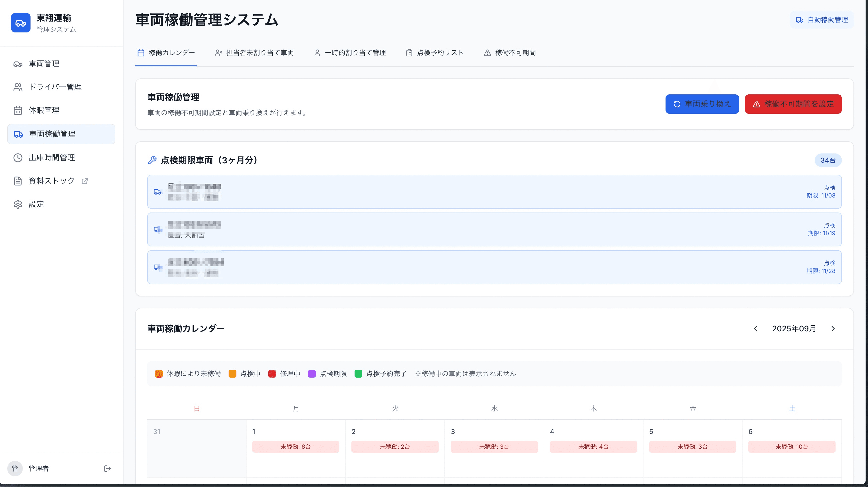Click the logout icon next to 管理者
Viewport: 868px width, 487px height.
tap(108, 468)
